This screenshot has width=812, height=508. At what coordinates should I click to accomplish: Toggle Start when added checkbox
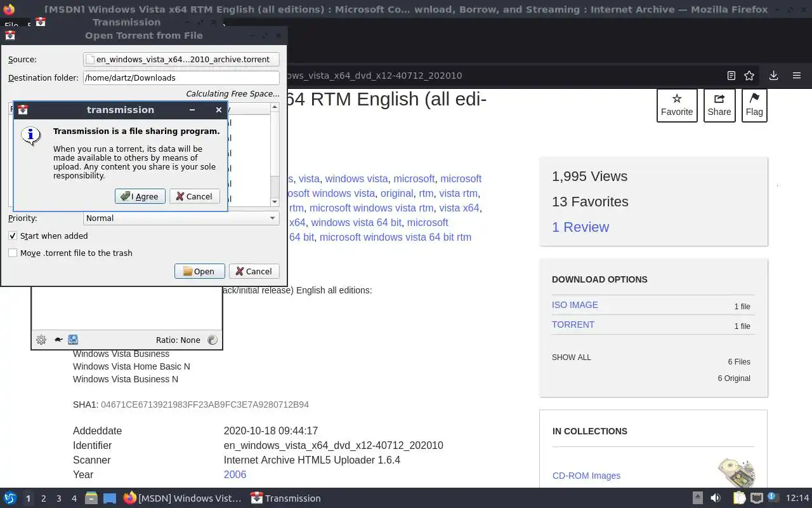13,236
